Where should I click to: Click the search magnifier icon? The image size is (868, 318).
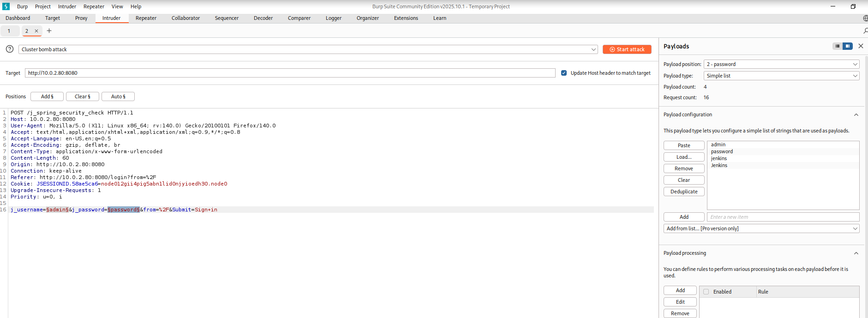coord(865,31)
